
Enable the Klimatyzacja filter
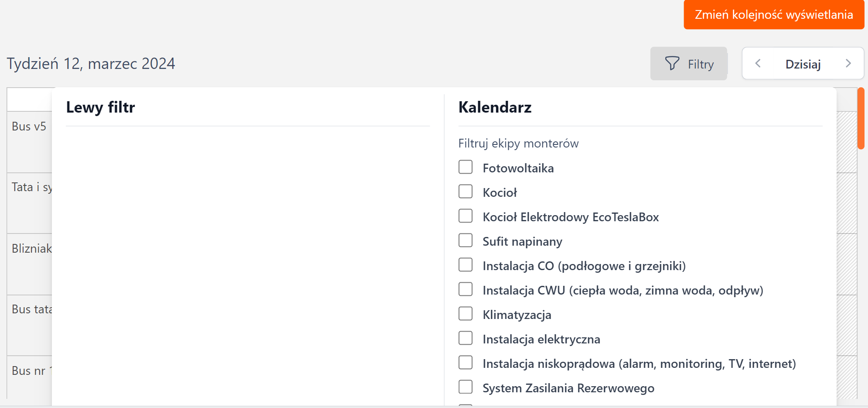point(466,314)
